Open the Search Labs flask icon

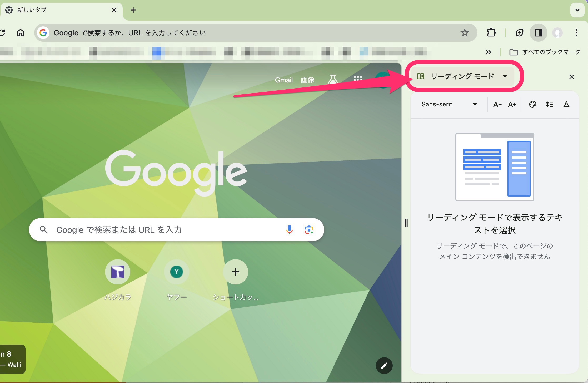coord(333,79)
